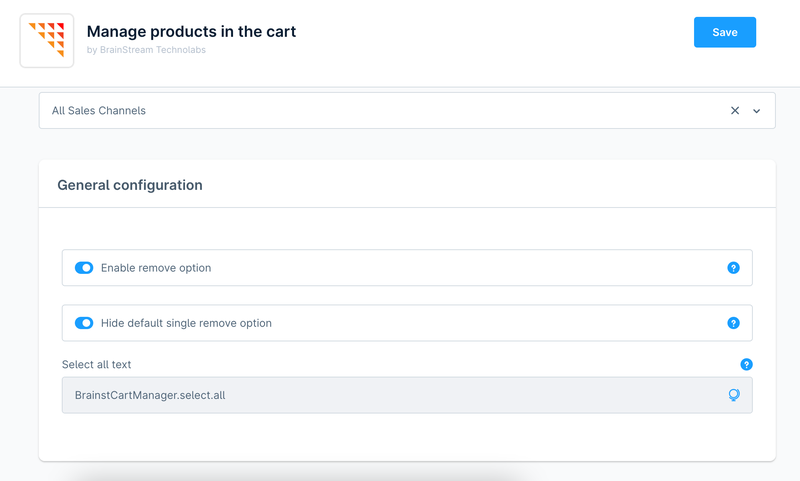Save the plugin configuration

(724, 32)
